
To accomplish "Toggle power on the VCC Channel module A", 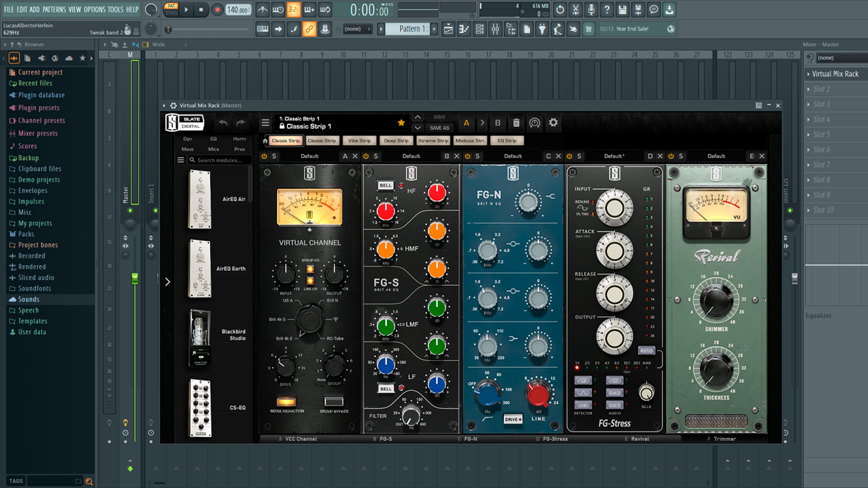I will (264, 156).
